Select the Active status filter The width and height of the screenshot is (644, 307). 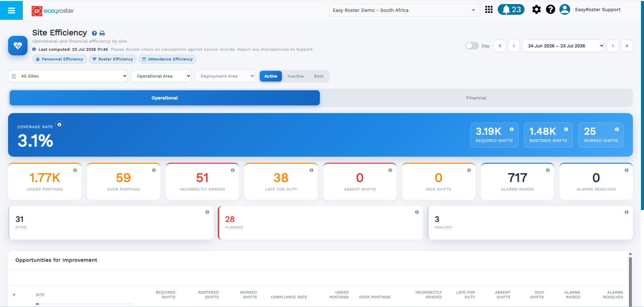click(270, 76)
